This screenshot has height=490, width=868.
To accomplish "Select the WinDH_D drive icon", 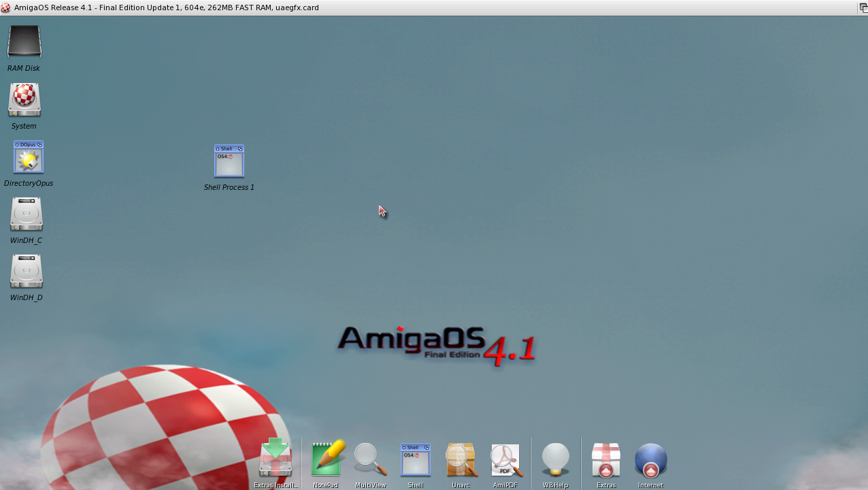I will click(x=27, y=272).
